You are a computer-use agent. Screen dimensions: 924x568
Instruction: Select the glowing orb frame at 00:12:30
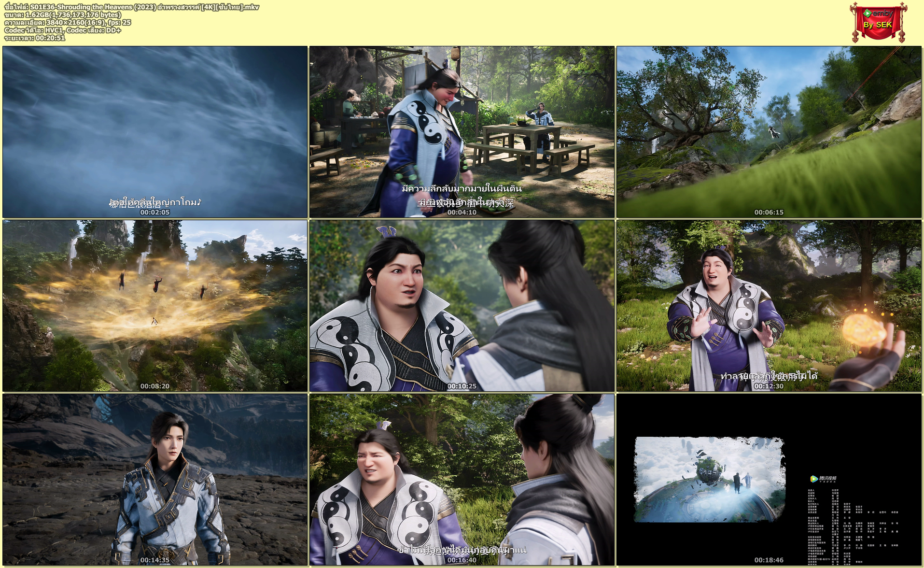tap(769, 306)
